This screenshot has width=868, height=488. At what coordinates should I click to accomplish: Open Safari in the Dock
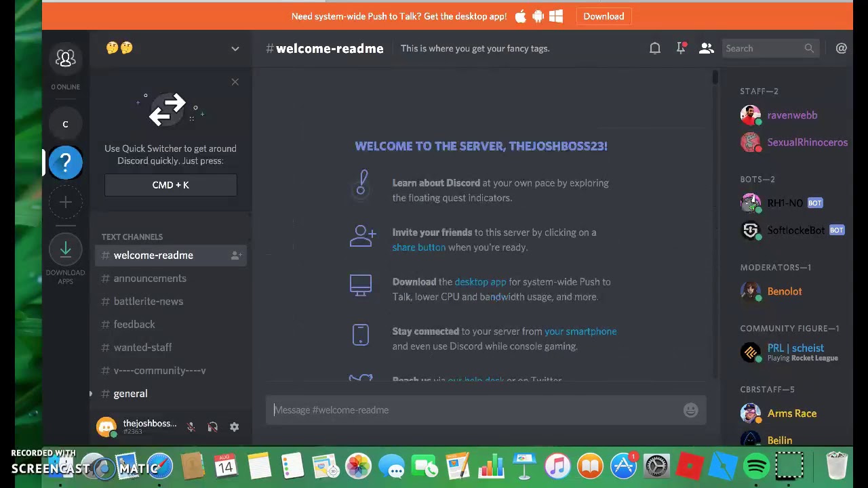(x=160, y=466)
